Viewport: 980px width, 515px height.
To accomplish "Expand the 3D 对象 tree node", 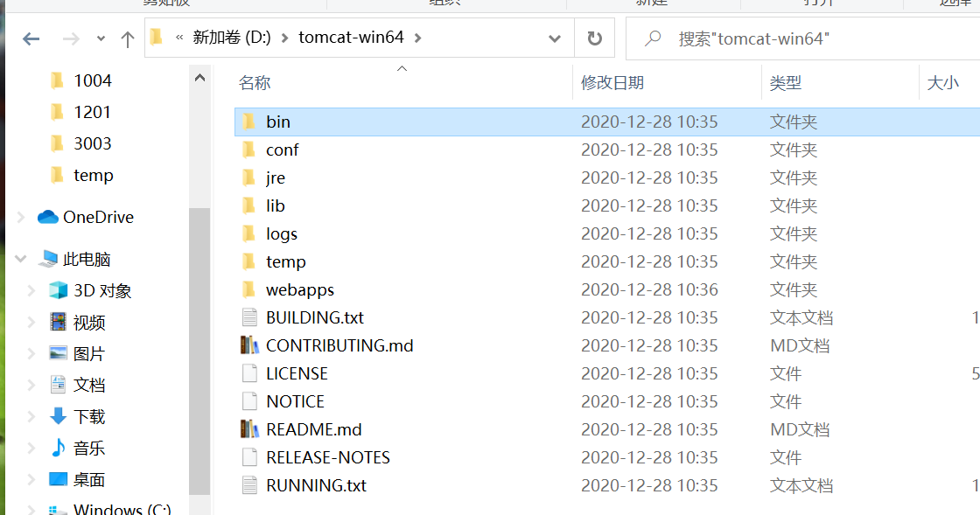I will (31, 290).
